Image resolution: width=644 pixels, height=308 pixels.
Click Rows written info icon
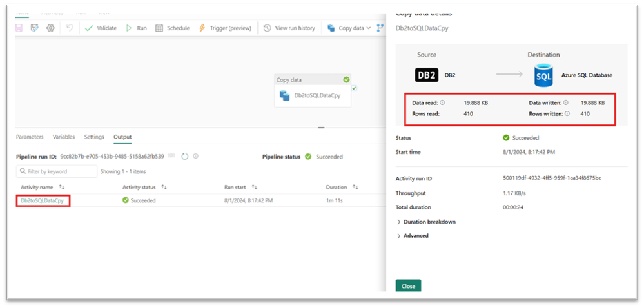point(567,114)
